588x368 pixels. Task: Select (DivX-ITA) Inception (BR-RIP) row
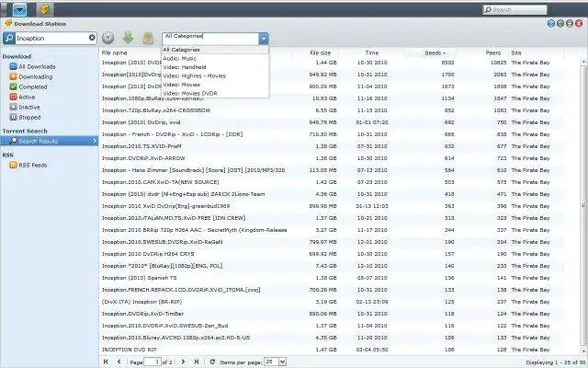pos(332,302)
